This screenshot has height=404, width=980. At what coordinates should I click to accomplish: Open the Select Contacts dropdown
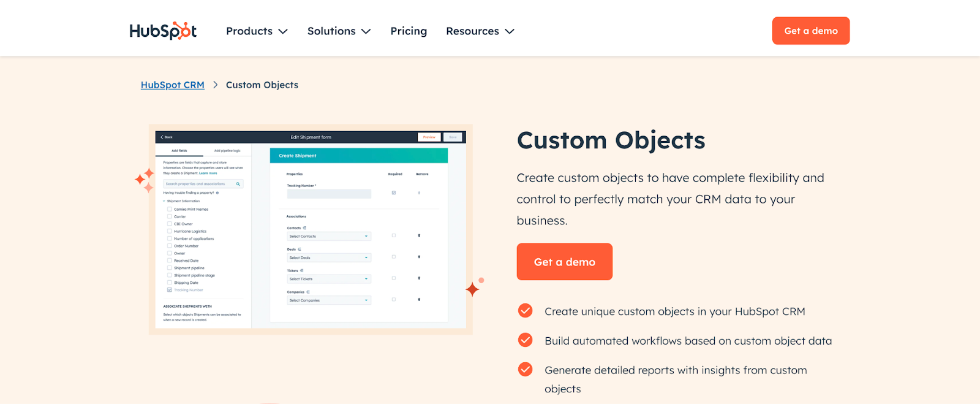[x=329, y=236]
